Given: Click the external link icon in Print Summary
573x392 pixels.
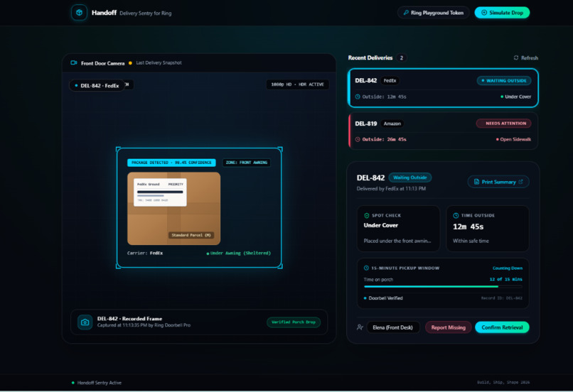Looking at the screenshot, I should [520, 182].
